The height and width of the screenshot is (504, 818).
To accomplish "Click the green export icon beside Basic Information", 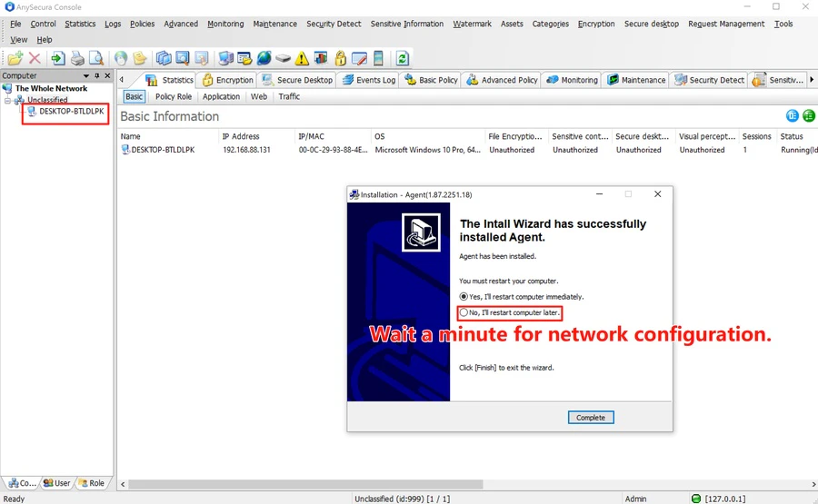I will point(809,115).
